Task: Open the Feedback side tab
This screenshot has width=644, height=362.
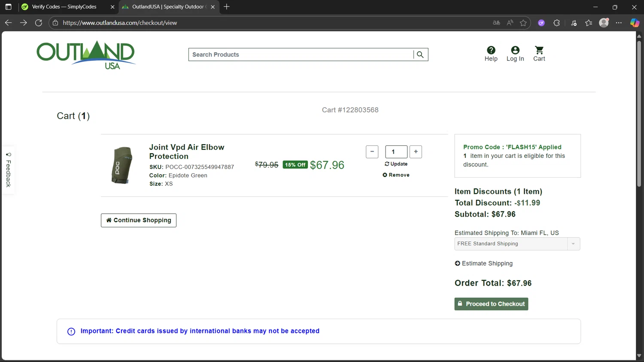Action: (8, 170)
